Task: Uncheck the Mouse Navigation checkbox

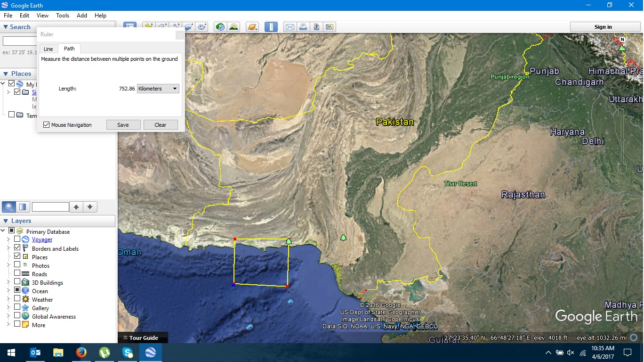Action: [x=46, y=125]
